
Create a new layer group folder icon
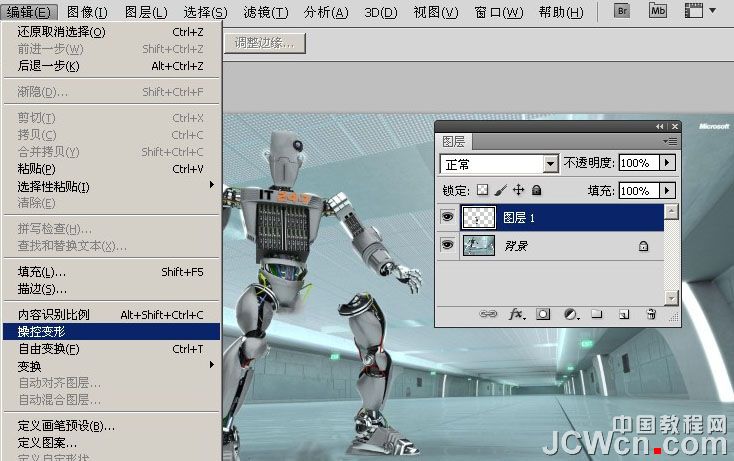[x=596, y=314]
